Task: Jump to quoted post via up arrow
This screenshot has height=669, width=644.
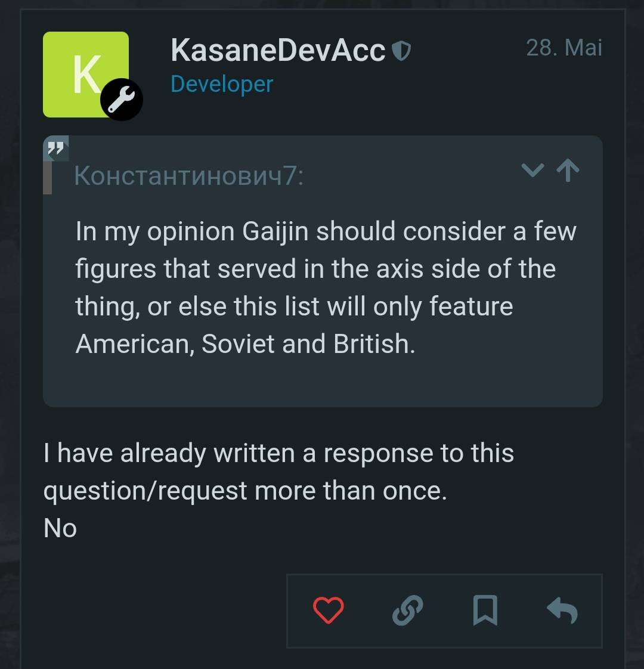Action: [568, 171]
